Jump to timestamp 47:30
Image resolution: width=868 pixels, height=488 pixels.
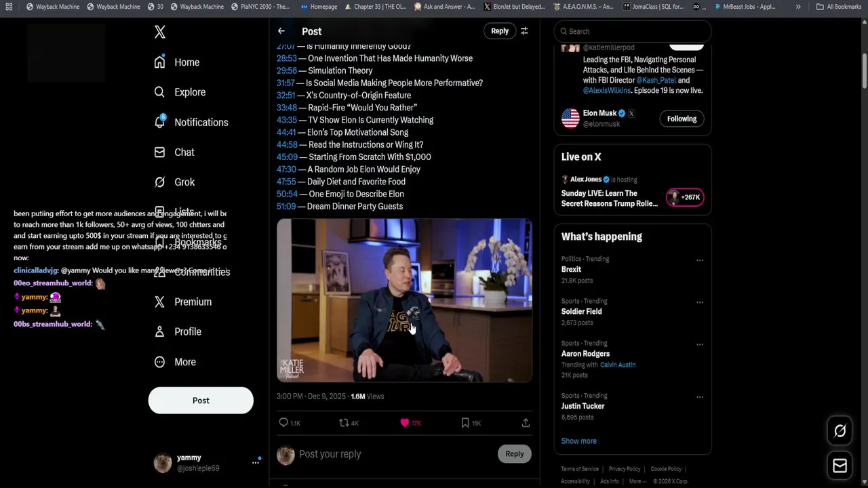(286, 169)
